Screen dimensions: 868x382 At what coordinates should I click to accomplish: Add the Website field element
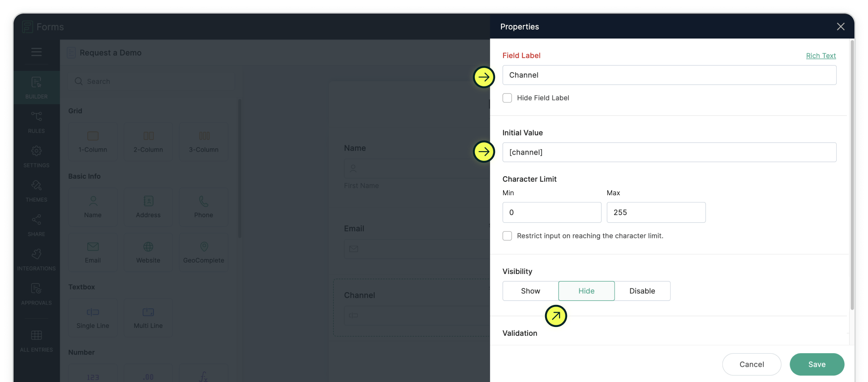click(x=148, y=252)
